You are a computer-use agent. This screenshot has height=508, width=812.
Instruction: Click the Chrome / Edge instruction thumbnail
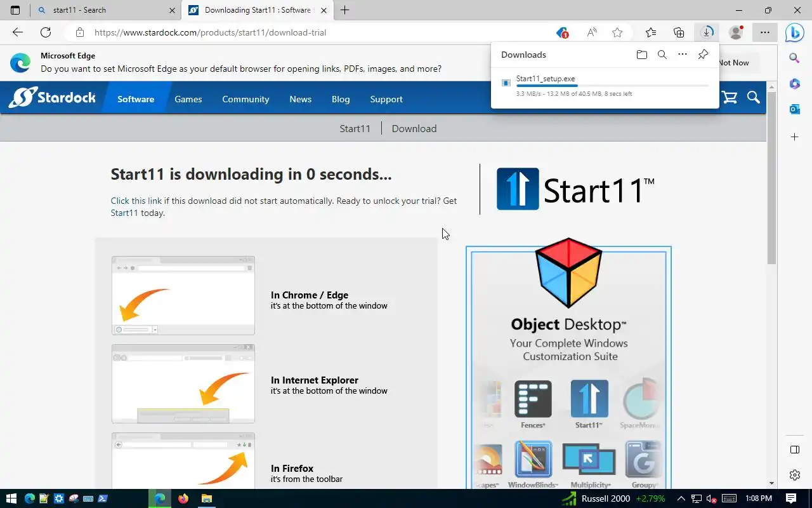point(183,295)
